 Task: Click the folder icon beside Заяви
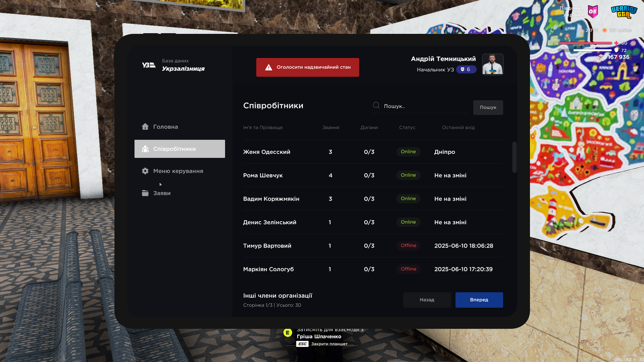point(145,193)
